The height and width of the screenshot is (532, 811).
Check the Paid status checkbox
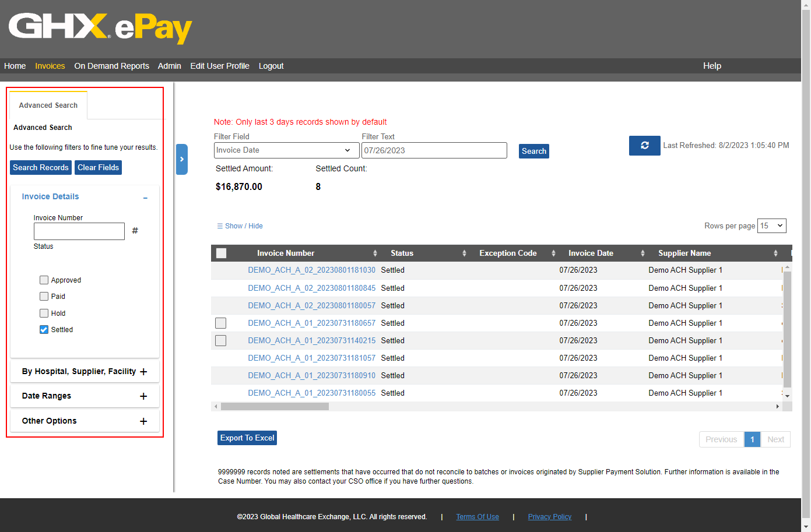44,297
